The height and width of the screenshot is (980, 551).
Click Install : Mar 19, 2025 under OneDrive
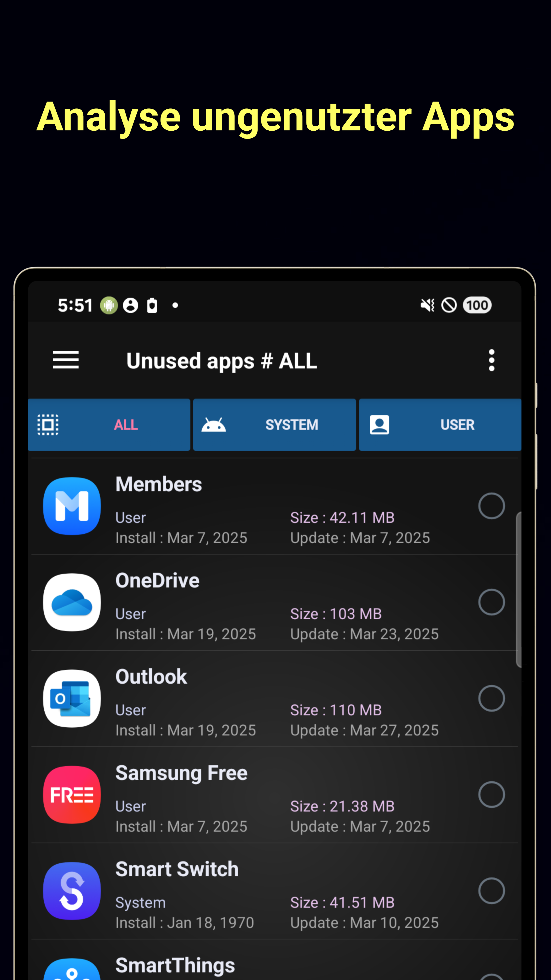click(185, 634)
